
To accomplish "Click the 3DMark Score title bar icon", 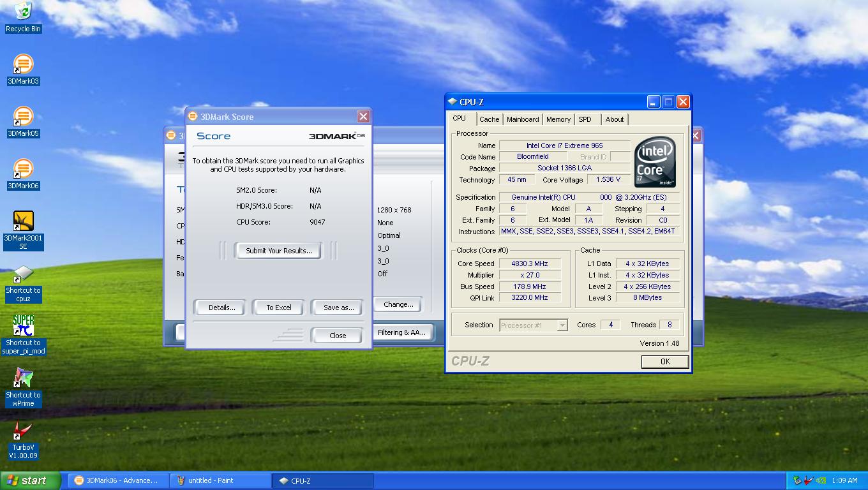I will coord(192,116).
